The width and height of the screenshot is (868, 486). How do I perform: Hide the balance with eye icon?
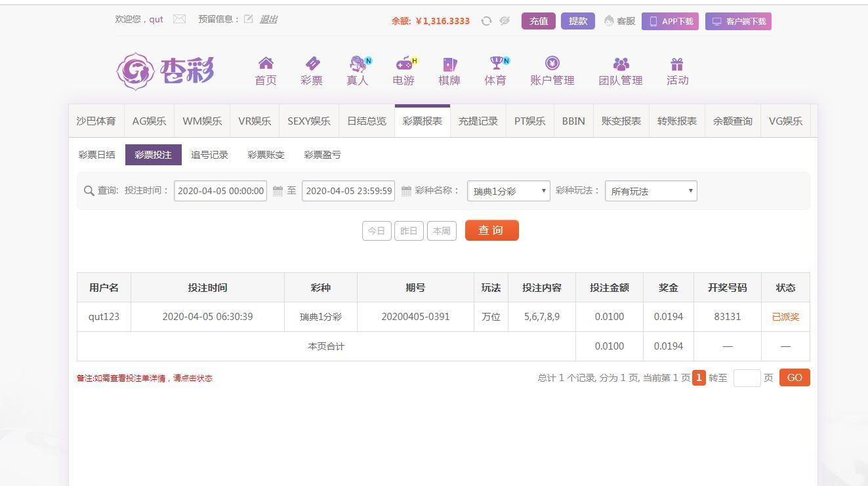[x=505, y=21]
